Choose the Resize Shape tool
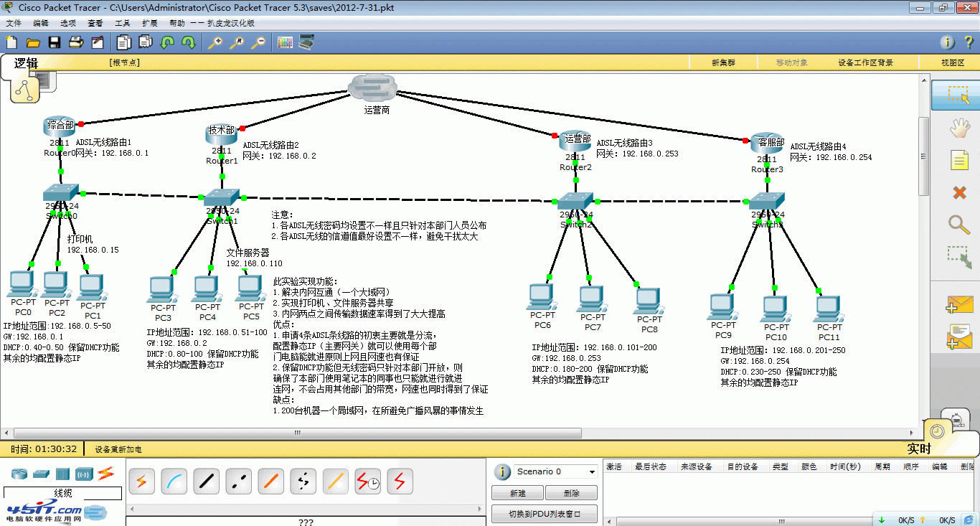Screen dimensions: 980x526 coord(959,258)
